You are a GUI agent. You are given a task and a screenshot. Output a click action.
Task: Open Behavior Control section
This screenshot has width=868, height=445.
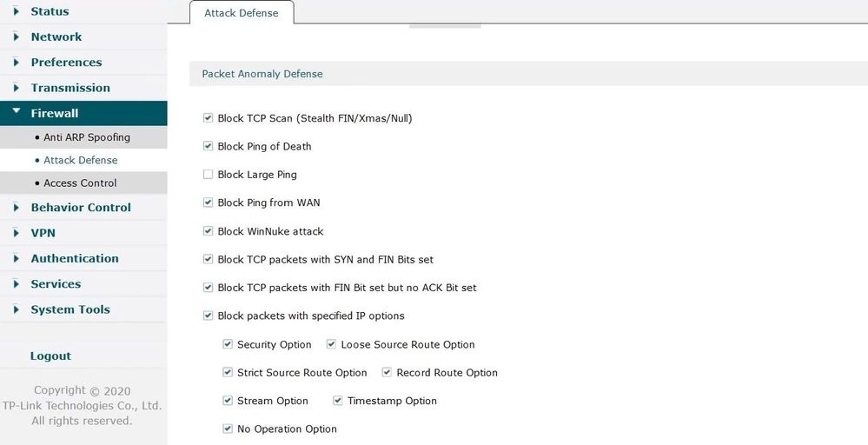click(81, 208)
